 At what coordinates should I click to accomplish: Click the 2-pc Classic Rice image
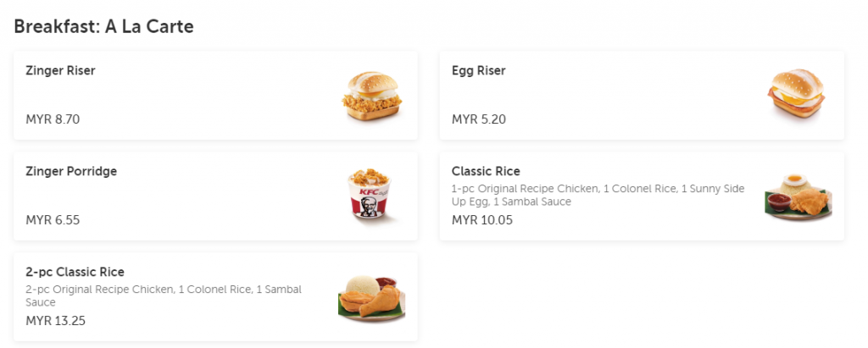point(371,297)
